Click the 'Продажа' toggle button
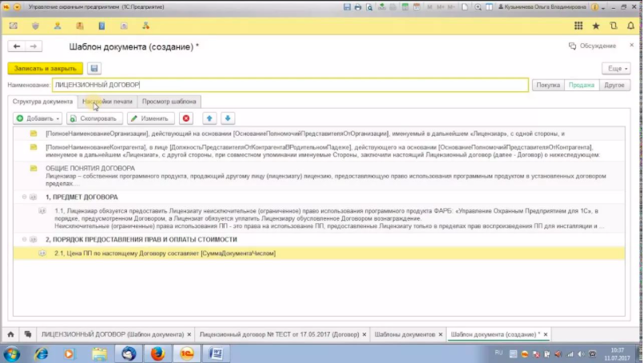Image resolution: width=644 pixels, height=363 pixels. 581,85
